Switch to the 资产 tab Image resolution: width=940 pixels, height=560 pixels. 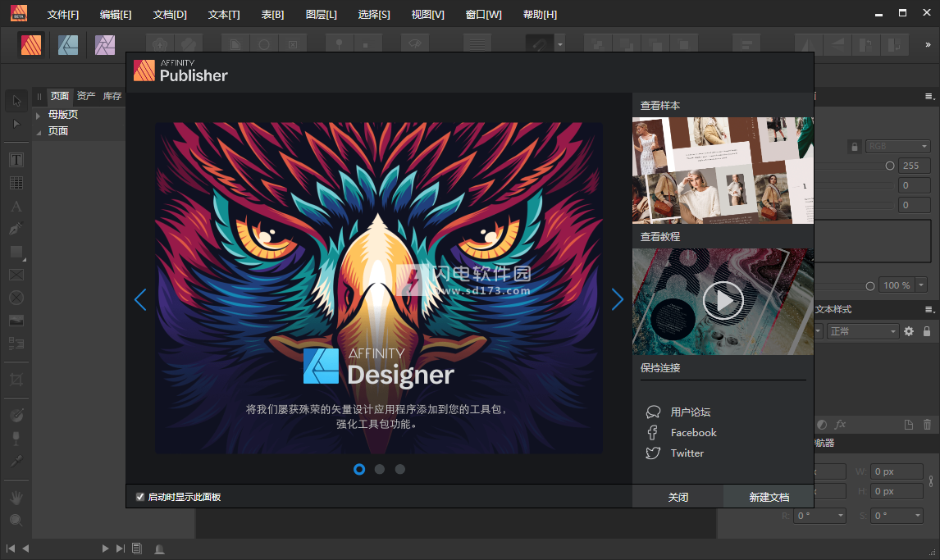point(85,95)
